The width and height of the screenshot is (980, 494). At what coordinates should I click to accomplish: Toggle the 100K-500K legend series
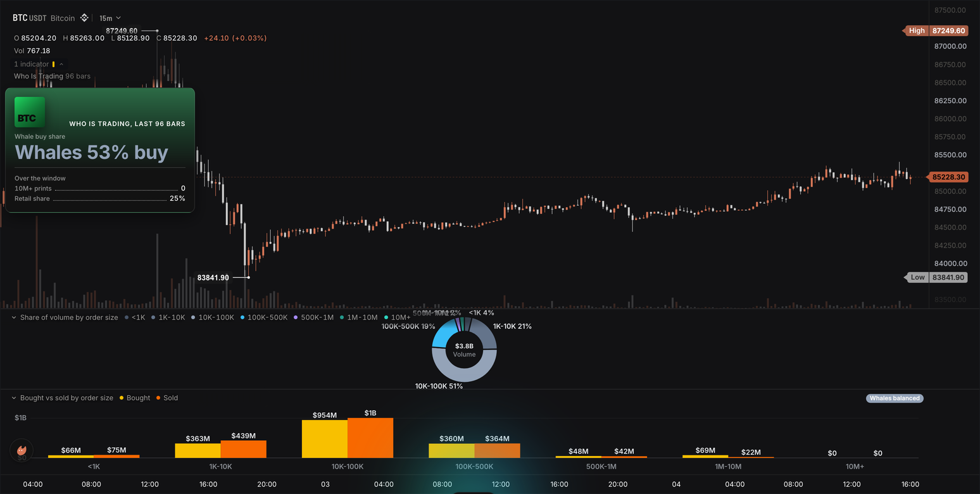263,317
